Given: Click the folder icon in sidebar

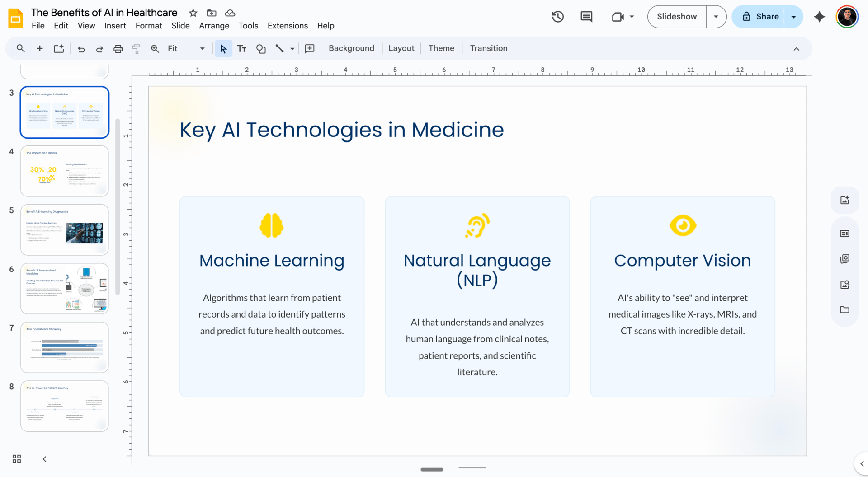Looking at the screenshot, I should [844, 310].
